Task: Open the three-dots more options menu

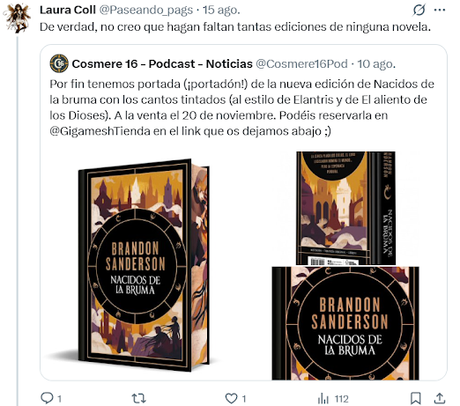Action: (440, 10)
